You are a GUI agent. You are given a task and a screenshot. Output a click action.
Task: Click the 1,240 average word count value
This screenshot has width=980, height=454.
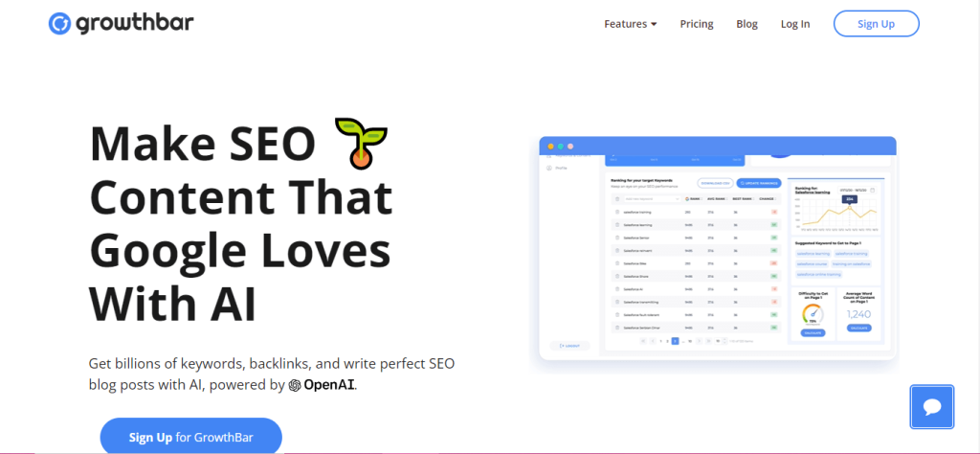pos(859,314)
